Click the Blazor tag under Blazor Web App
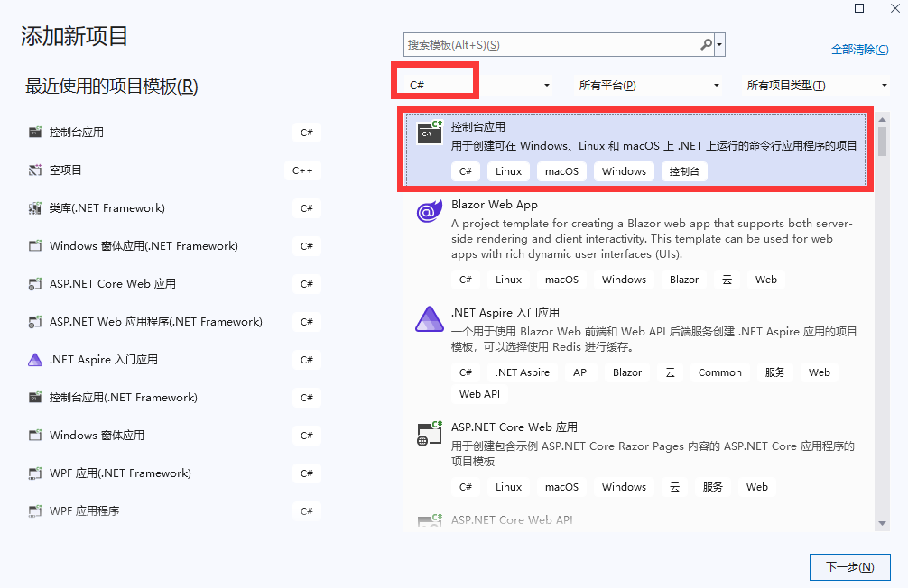 684,280
